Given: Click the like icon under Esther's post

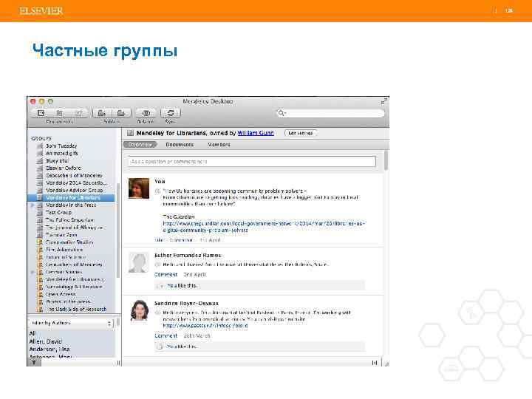Looking at the screenshot, I should (x=160, y=286).
